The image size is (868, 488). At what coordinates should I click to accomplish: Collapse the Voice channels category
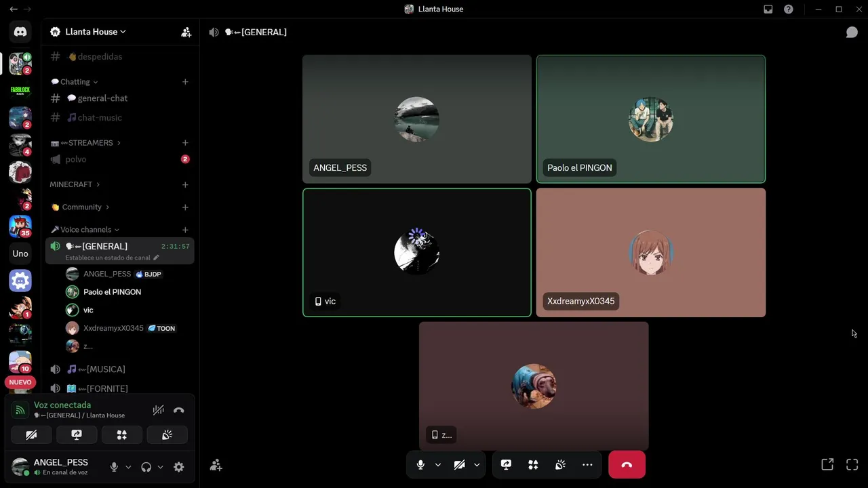point(85,230)
